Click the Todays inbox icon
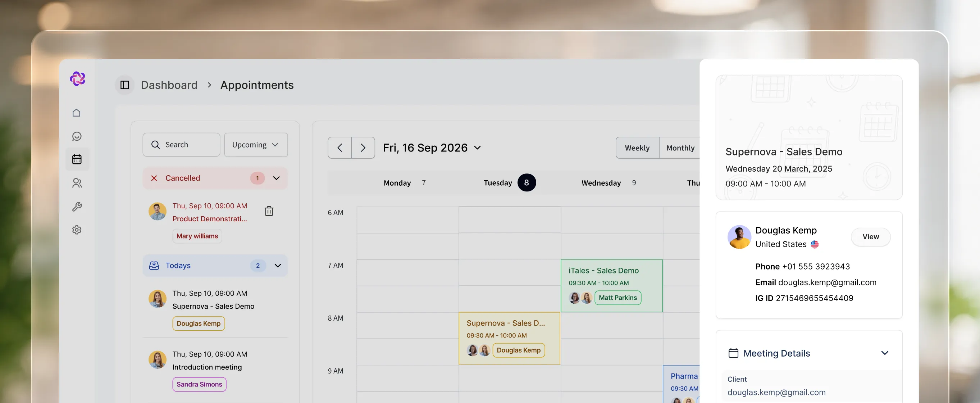Viewport: 980px width, 403px height. 154,265
